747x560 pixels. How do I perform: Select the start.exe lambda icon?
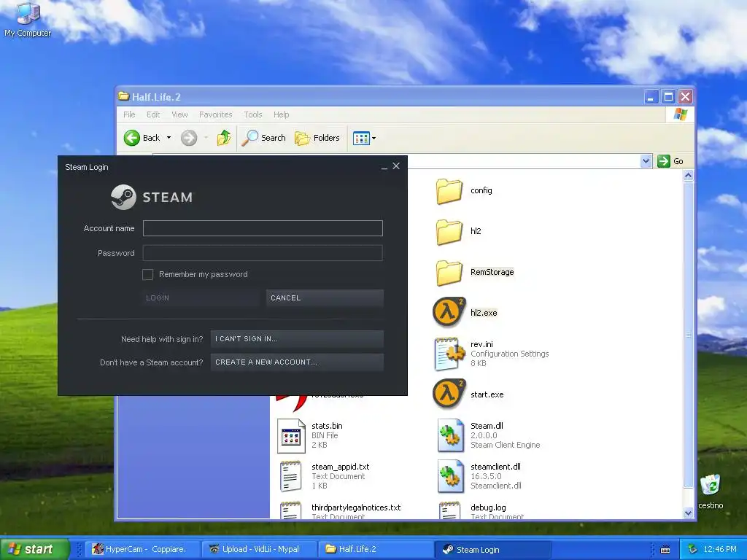(x=449, y=394)
